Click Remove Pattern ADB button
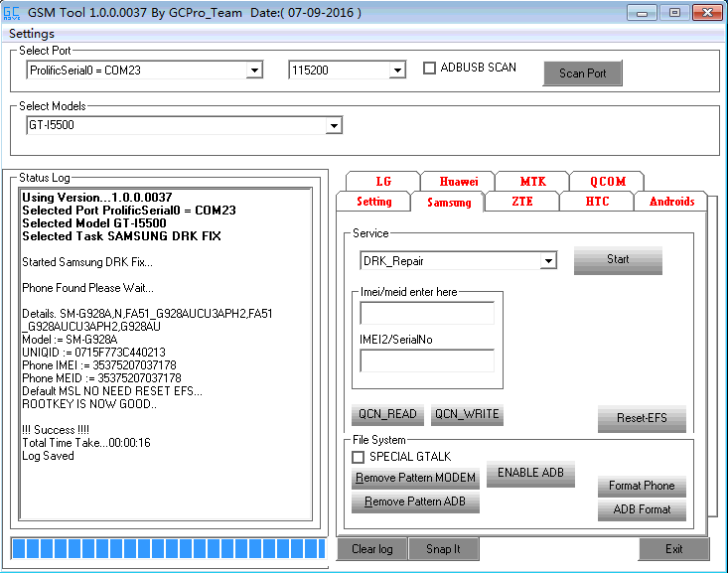 point(415,501)
